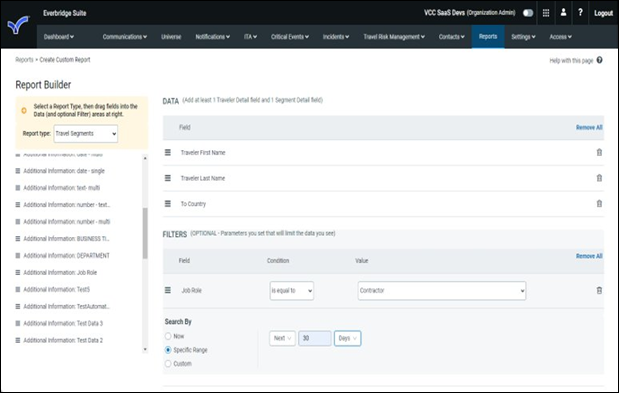Viewport: 619px width, 393px height.
Task: Click Additional Information: DEPARTMENT text
Action: click(66, 256)
